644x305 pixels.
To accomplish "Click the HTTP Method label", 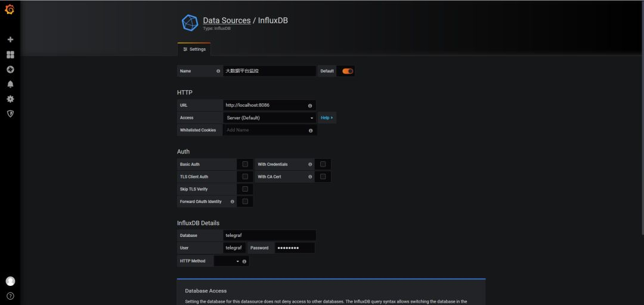I will coord(192,261).
